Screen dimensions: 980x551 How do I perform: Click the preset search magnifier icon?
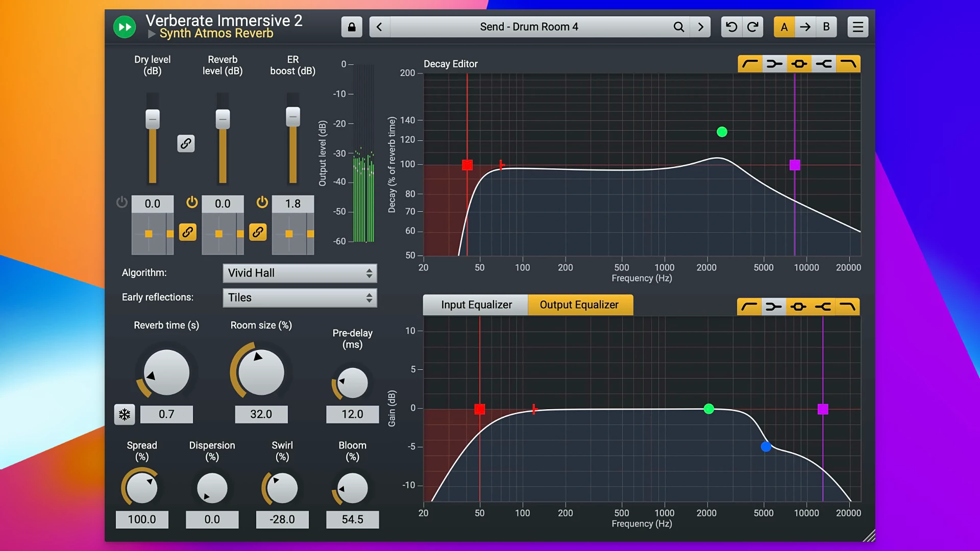tap(678, 27)
